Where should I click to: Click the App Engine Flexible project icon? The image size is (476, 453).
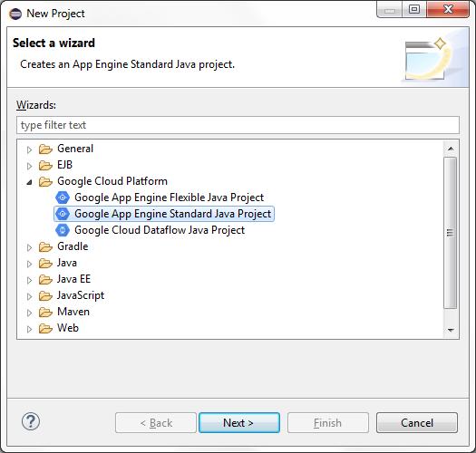(63, 198)
